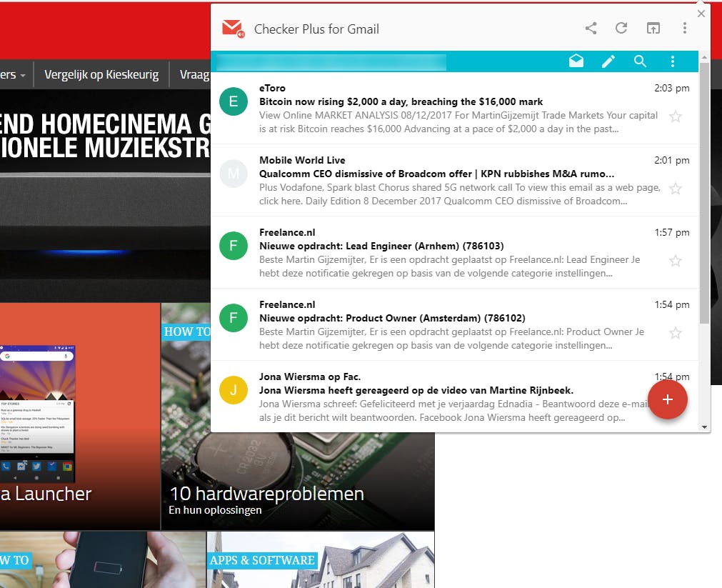The image size is (722, 588).
Task: Open search with the magnifier icon
Action: 640,61
